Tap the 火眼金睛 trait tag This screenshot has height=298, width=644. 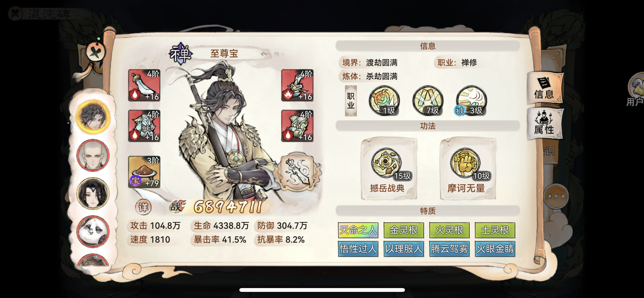[x=495, y=249]
